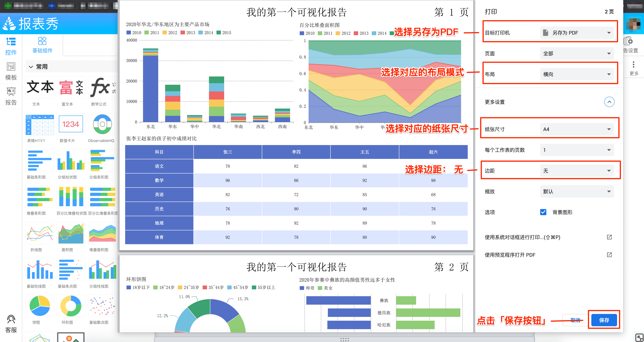The image size is (644, 342).
Task: Select the 富文本 rich text component
Action: [71, 87]
